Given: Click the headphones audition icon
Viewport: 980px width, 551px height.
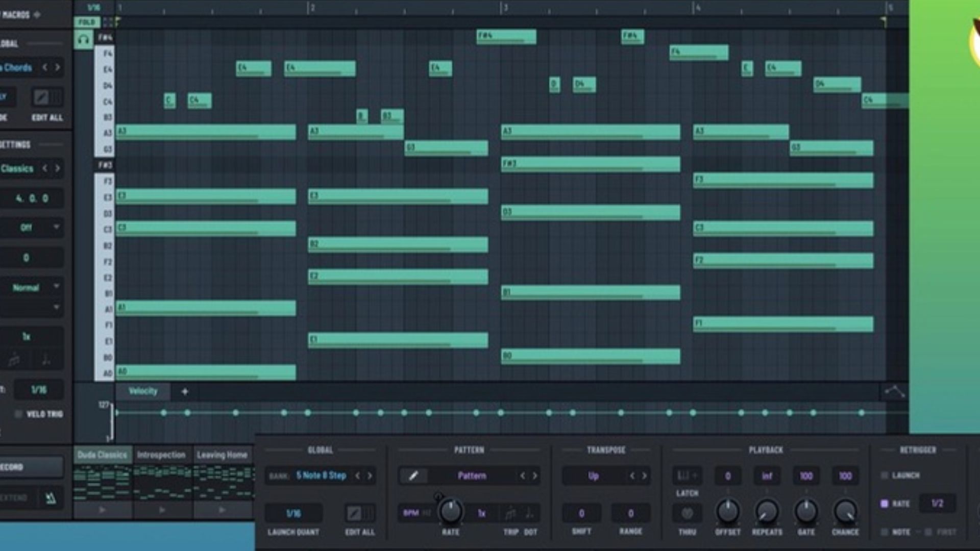Looking at the screenshot, I should [84, 39].
